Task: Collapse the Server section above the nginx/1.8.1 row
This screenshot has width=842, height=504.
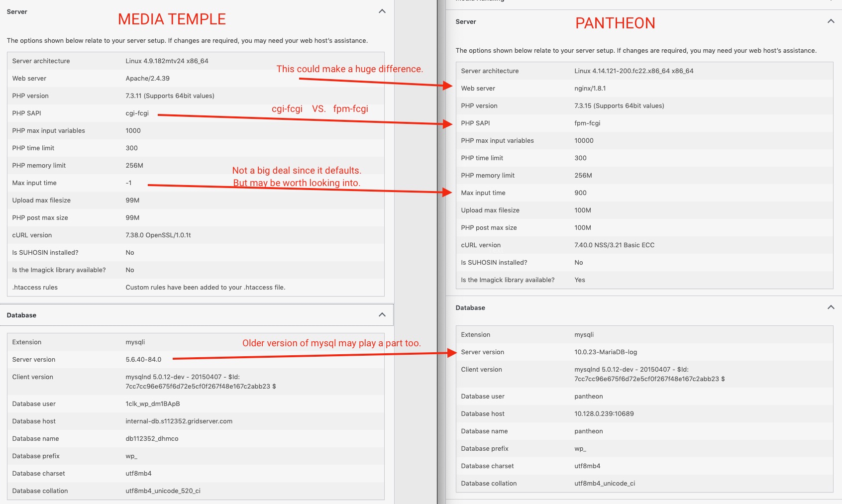Action: tap(831, 21)
